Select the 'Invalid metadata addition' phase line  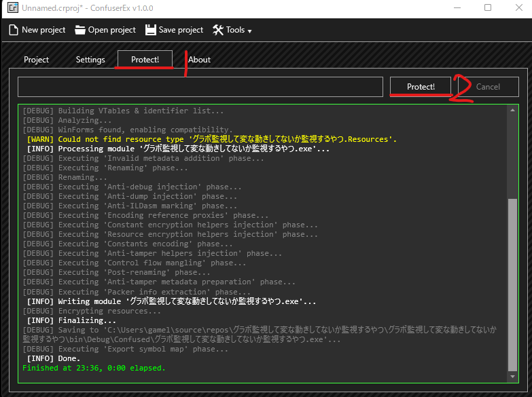pyautogui.click(x=143, y=158)
